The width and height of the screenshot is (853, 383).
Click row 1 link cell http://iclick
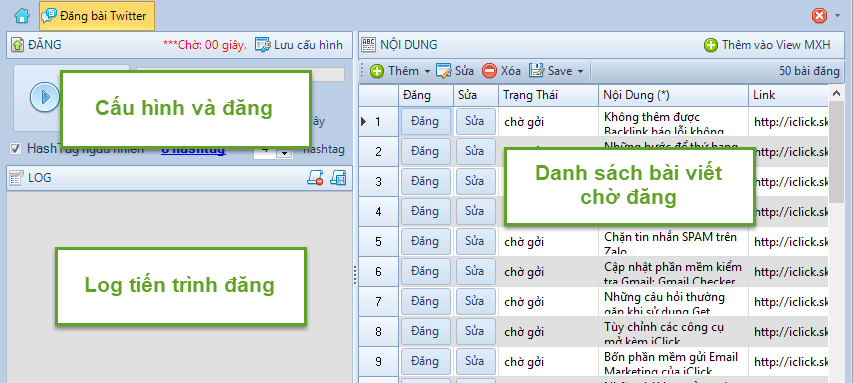788,121
